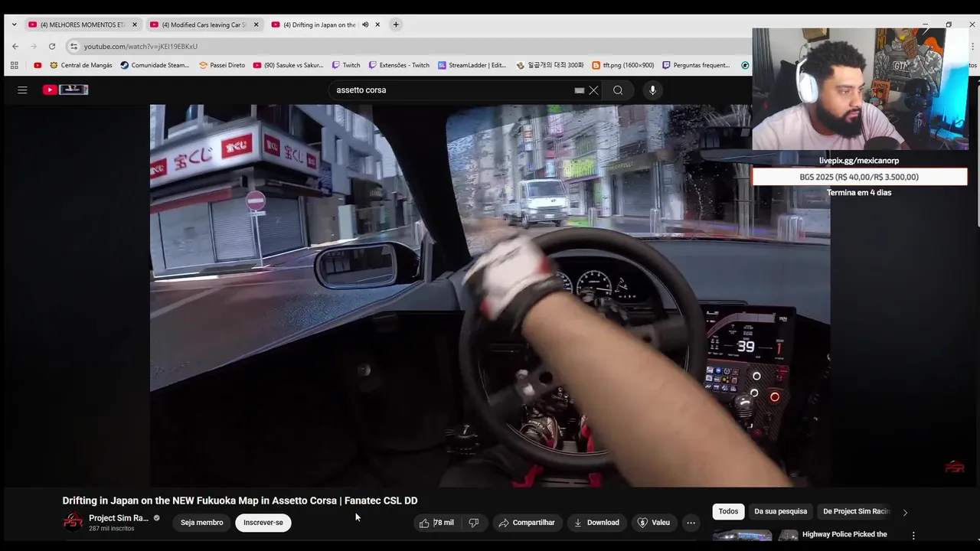Run the search with magnifier button
The height and width of the screenshot is (551, 980).
pos(618,90)
